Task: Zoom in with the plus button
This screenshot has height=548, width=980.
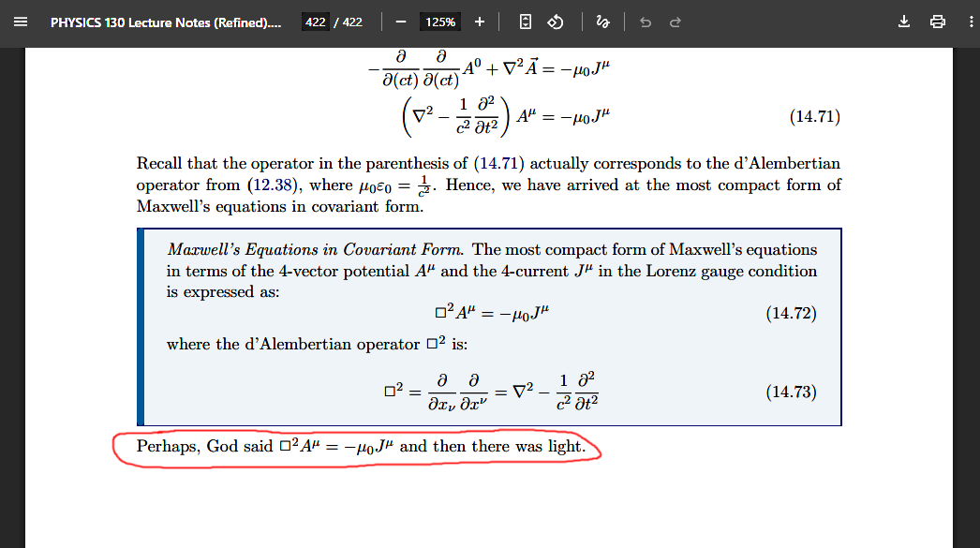Action: 478,21
